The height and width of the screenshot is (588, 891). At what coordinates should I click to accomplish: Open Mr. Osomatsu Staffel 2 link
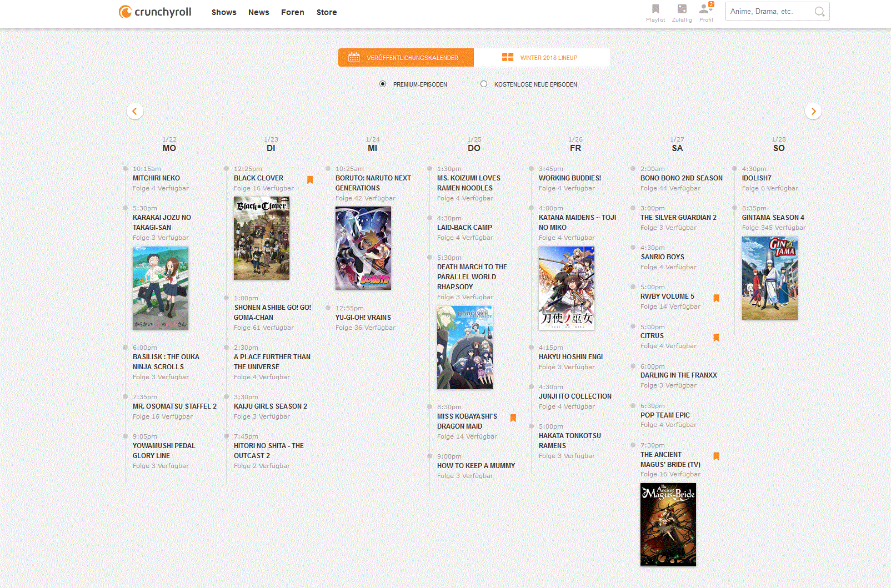pyautogui.click(x=174, y=406)
